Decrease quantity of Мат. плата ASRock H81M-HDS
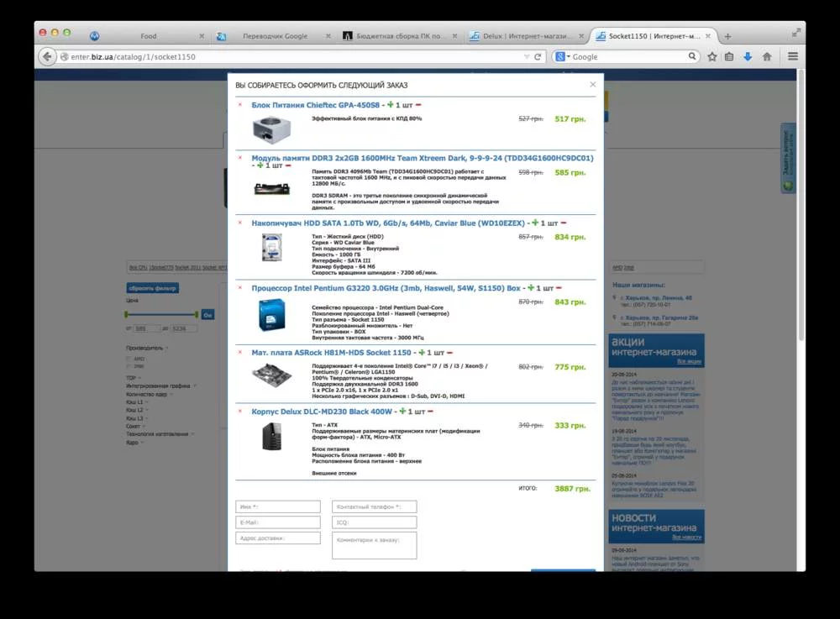Screen dimensions: 840x619 (x=450, y=353)
